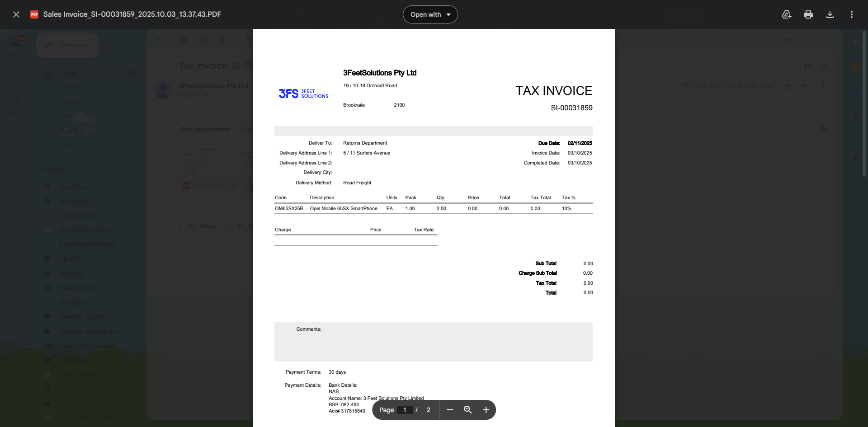Zoom in on the PDF preview
The height and width of the screenshot is (427, 868).
click(486, 410)
